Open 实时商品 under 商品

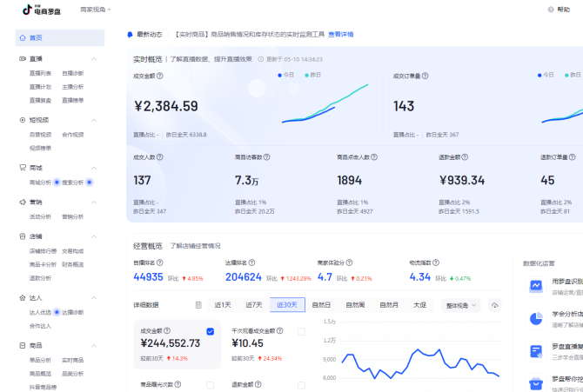[x=73, y=360]
